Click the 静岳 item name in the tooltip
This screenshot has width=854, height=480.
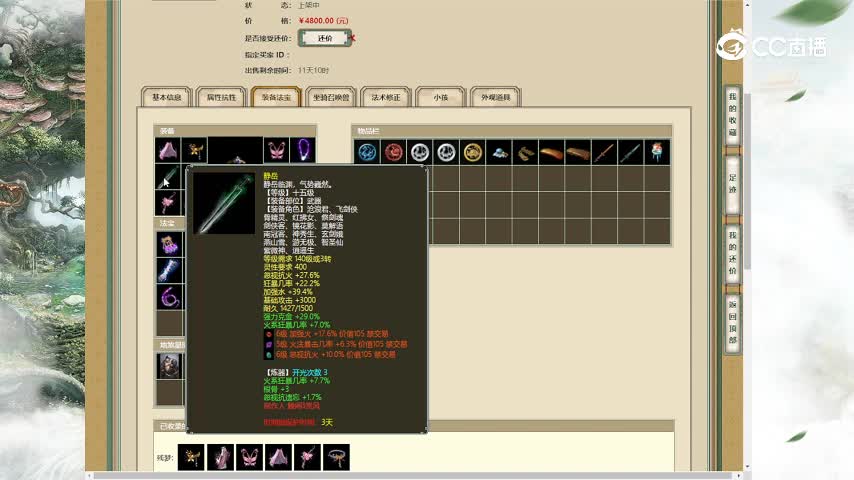[271, 176]
